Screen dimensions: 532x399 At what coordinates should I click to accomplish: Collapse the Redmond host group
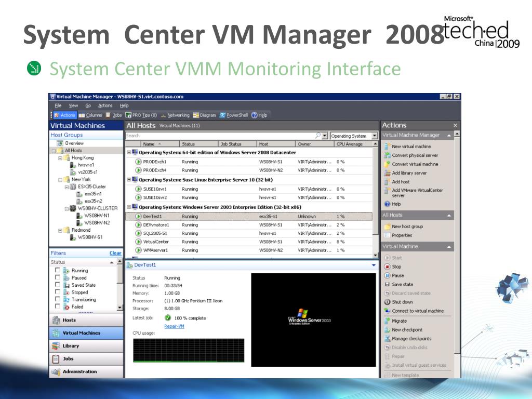pos(60,230)
